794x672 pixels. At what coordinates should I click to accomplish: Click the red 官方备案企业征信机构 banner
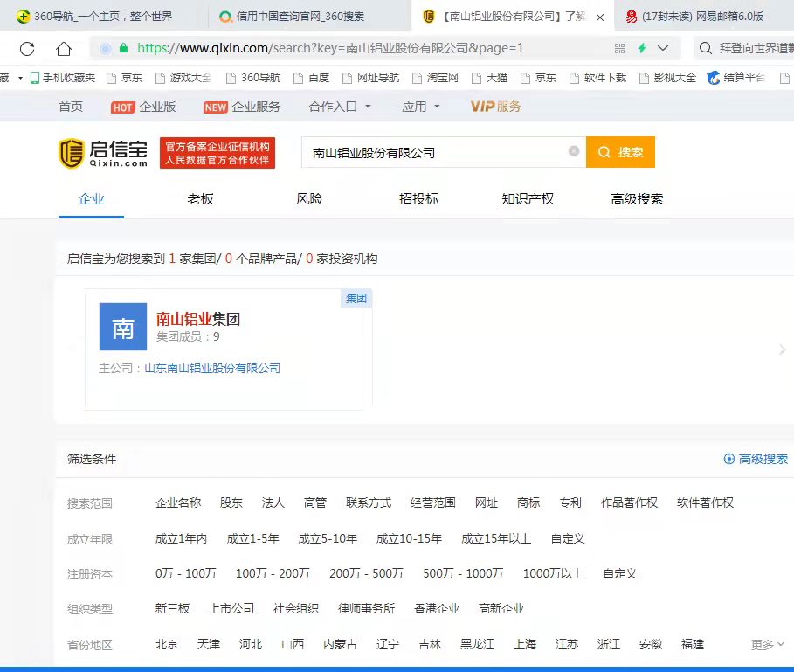pos(217,153)
